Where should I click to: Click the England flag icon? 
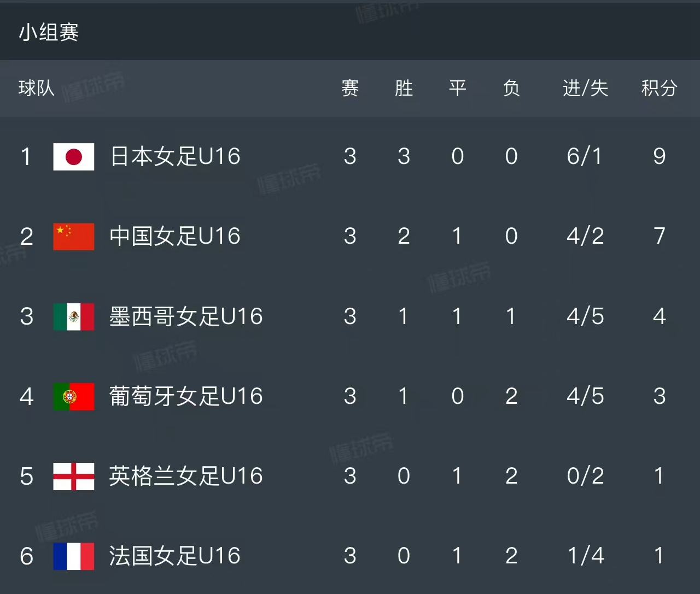[73, 477]
